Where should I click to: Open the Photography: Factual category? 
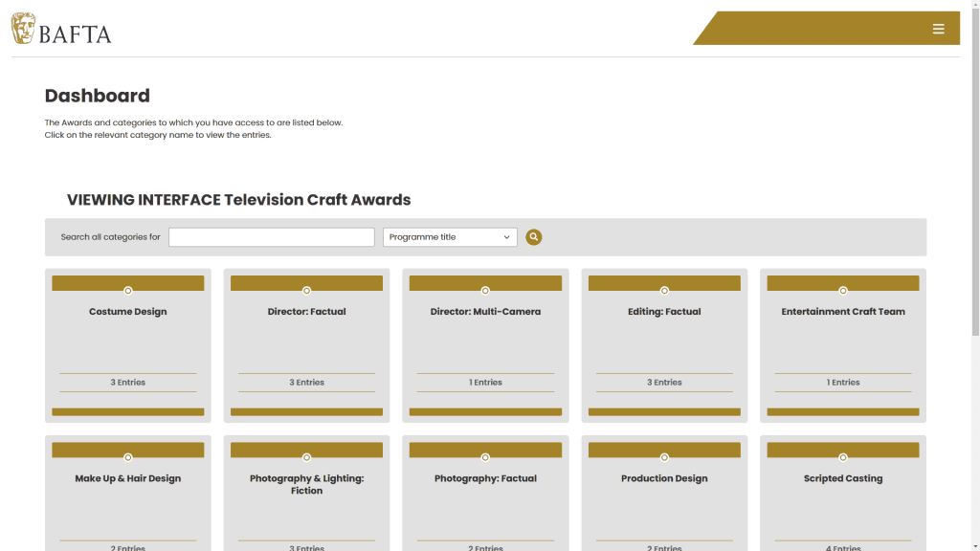485,478
